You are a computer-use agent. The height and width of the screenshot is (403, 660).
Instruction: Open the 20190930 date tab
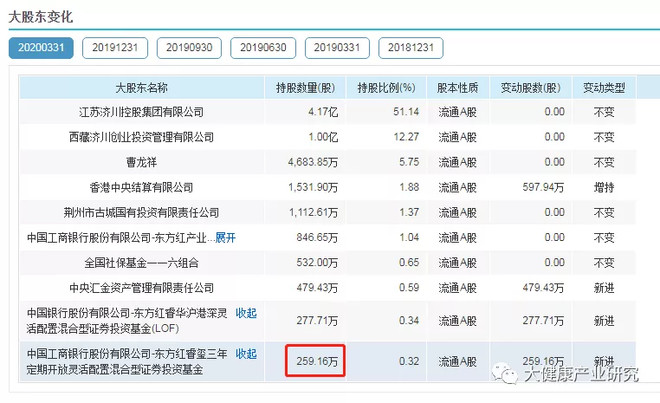[x=189, y=48]
